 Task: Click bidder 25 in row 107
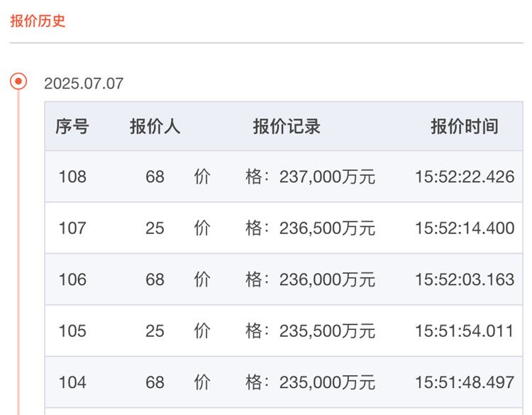(155, 228)
